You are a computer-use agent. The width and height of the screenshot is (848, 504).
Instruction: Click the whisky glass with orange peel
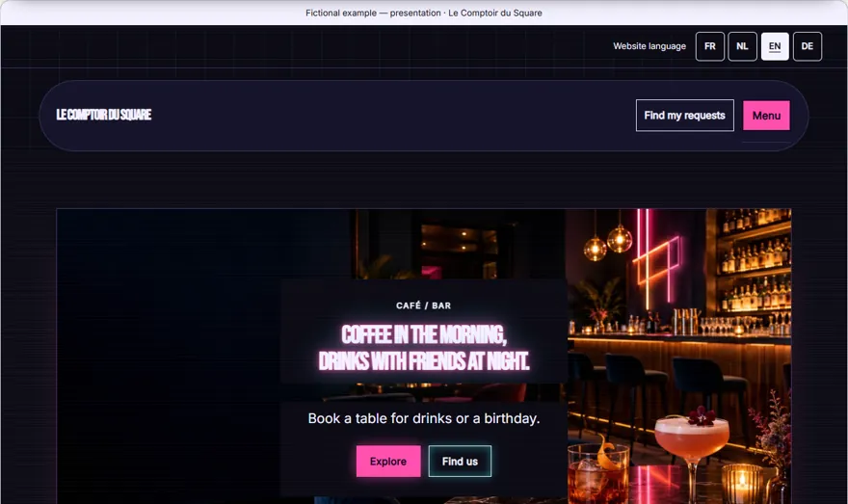point(597,470)
